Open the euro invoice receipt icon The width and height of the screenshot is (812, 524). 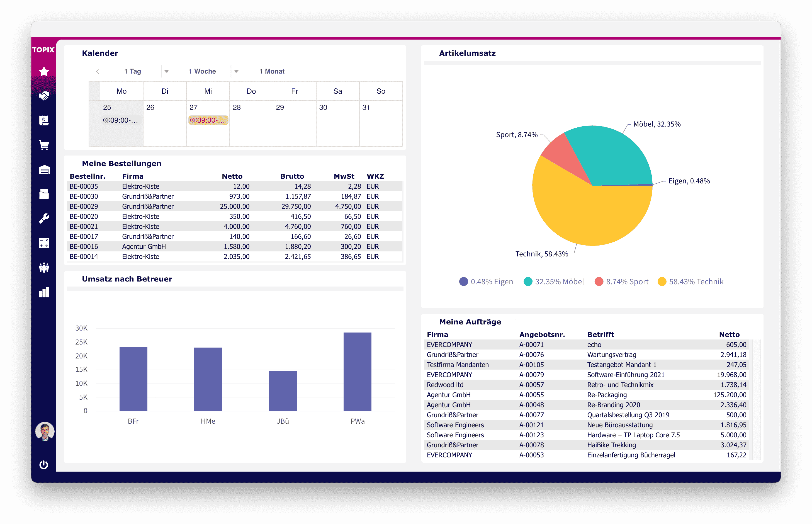pyautogui.click(x=44, y=120)
